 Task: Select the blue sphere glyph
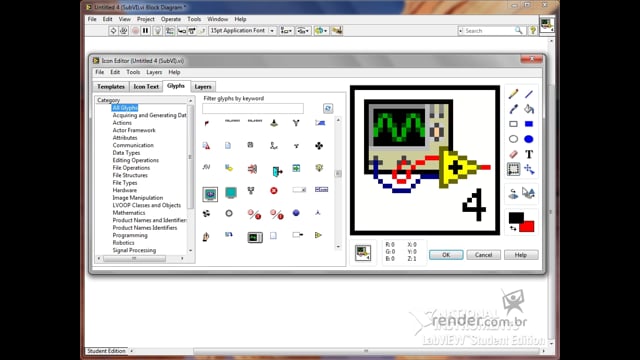pyautogui.click(x=296, y=213)
